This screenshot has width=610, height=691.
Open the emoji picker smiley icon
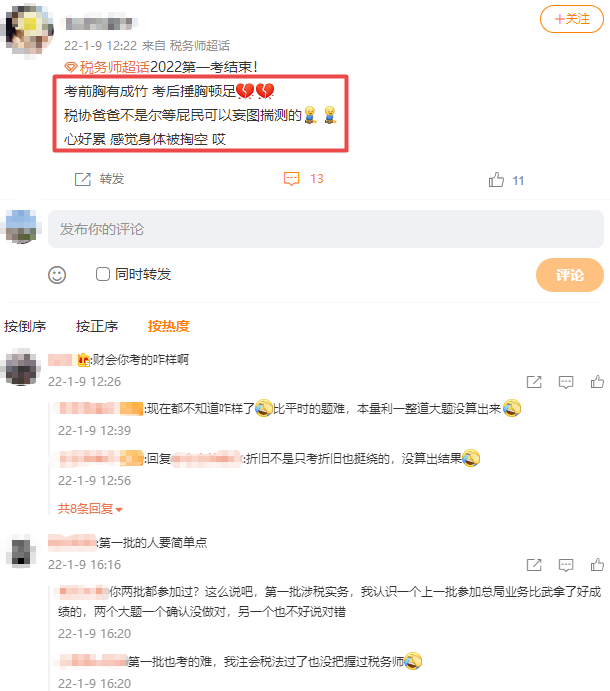(57, 275)
